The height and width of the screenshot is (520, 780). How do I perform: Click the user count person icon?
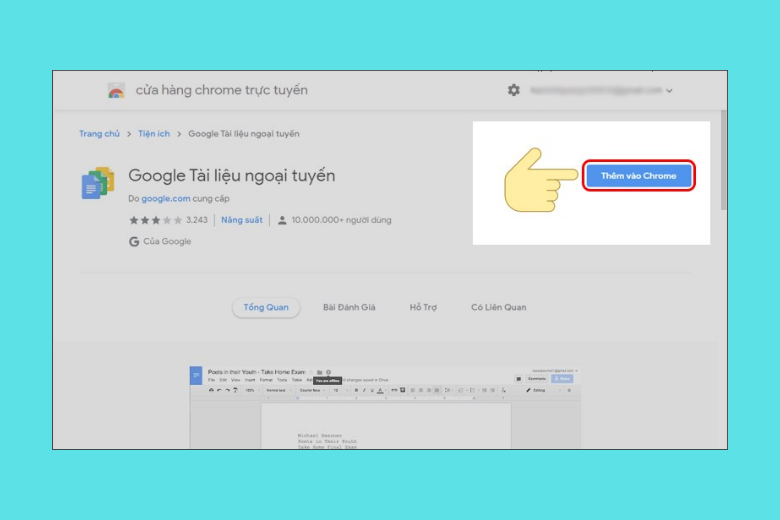pyautogui.click(x=282, y=220)
